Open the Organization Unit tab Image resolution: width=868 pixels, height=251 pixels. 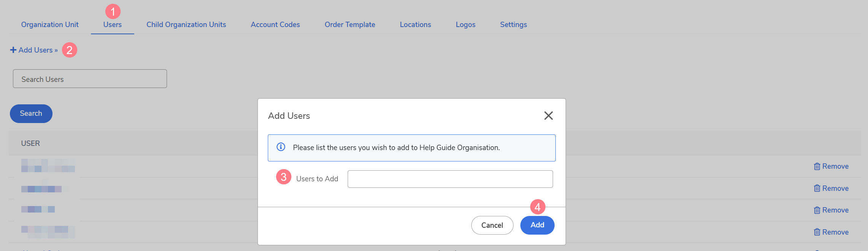pos(50,24)
